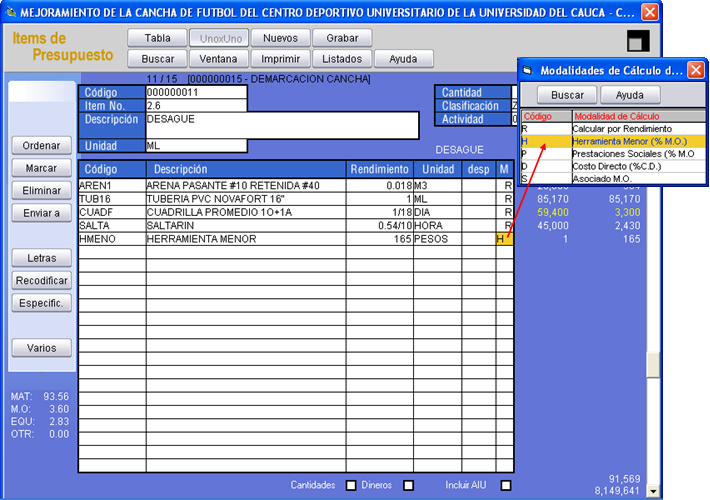The width and height of the screenshot is (710, 500).
Task: Click the Imprimir button
Action: point(281,59)
